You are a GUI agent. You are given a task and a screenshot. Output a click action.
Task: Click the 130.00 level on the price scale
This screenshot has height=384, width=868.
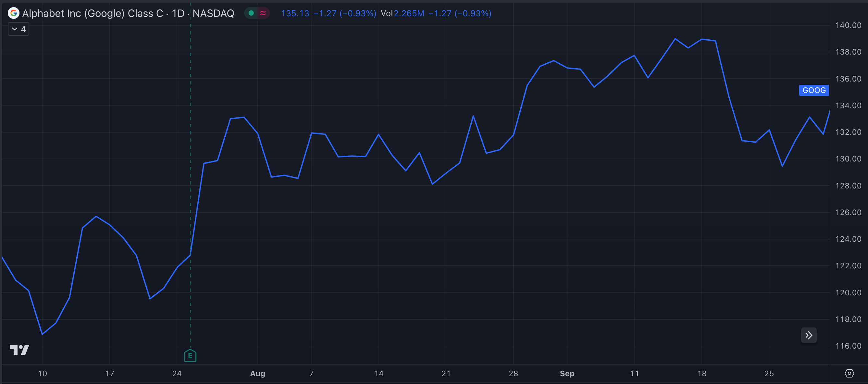tap(849, 159)
